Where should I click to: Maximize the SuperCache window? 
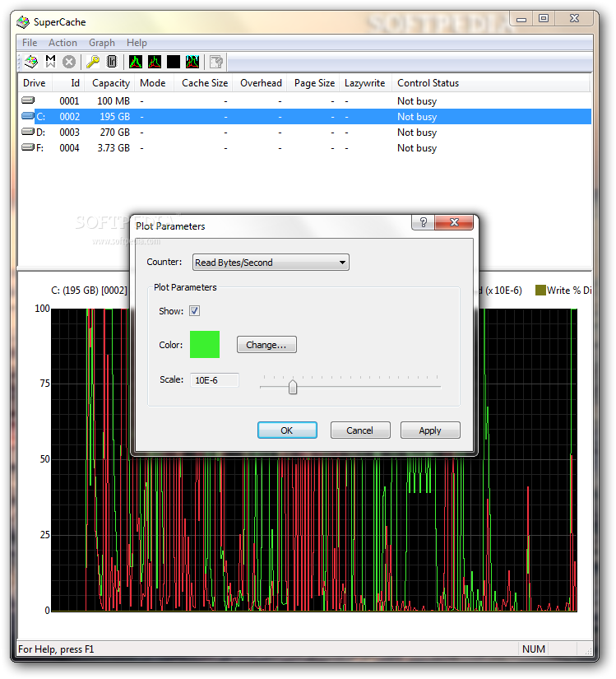544,18
